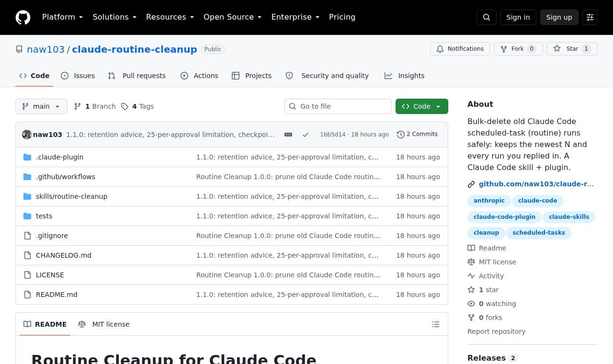
Task: Click the .claude-plugin folder icon
Action: pos(27,157)
